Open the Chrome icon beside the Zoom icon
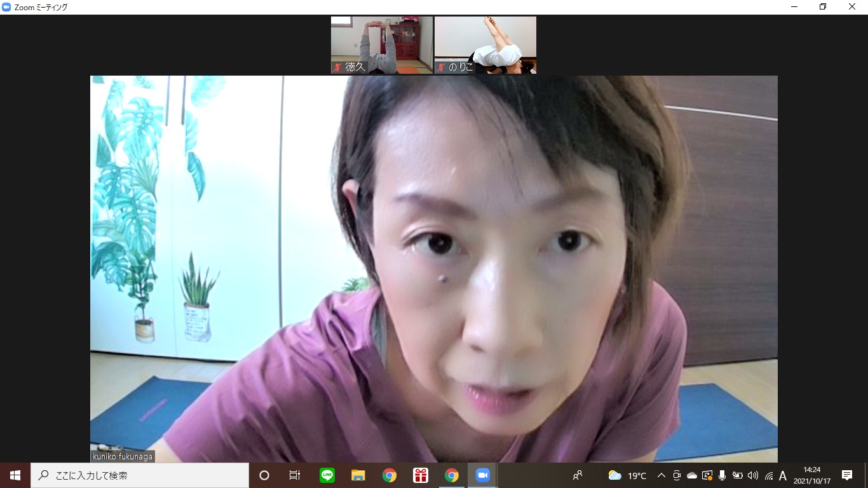Image resolution: width=868 pixels, height=488 pixels. (x=452, y=475)
